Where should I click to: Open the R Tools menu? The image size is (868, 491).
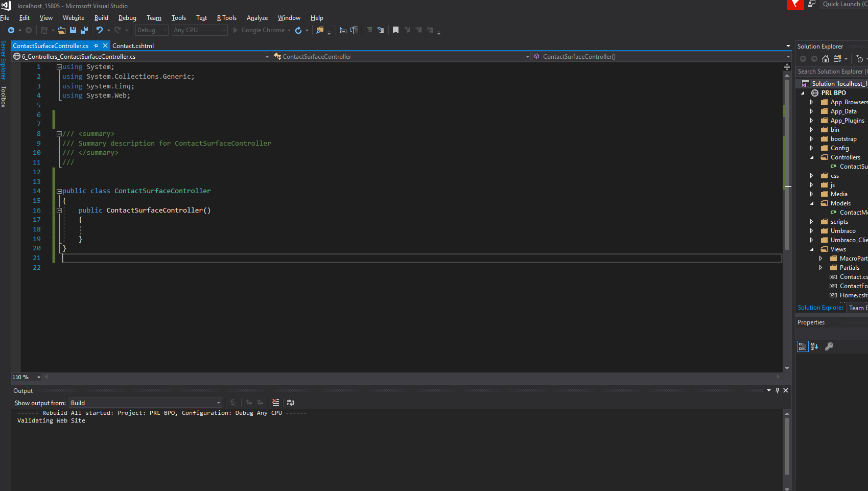(x=227, y=18)
